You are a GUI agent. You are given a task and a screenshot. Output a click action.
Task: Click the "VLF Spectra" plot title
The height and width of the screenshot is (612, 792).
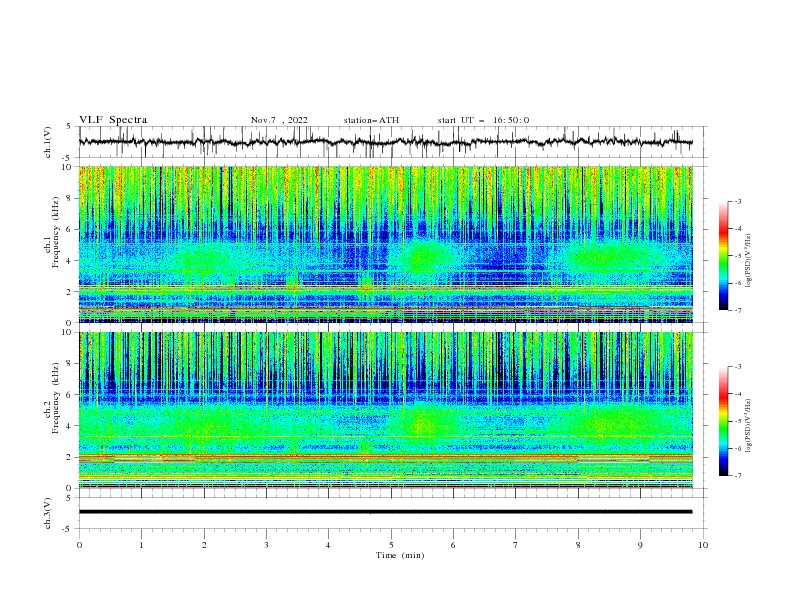[x=113, y=120]
